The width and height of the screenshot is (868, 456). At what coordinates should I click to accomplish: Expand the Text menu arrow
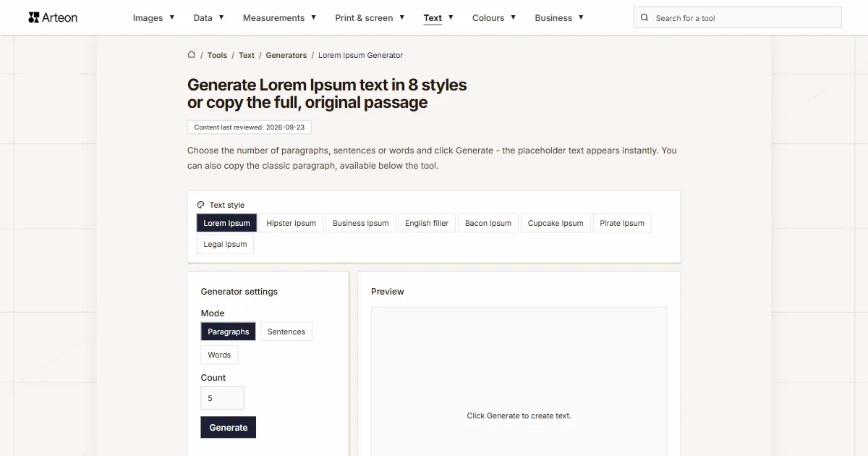point(451,17)
